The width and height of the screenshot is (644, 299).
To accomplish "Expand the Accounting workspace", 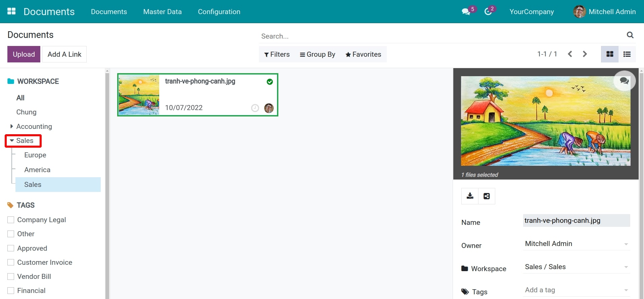I will (x=12, y=127).
